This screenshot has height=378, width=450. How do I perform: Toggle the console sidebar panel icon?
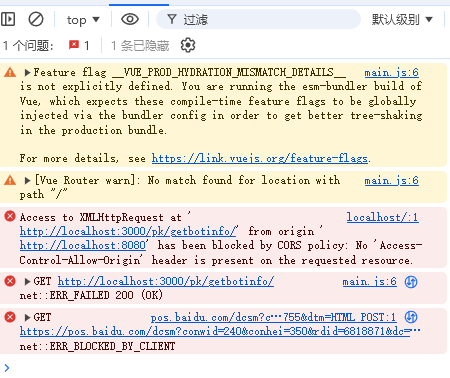pos(8,19)
